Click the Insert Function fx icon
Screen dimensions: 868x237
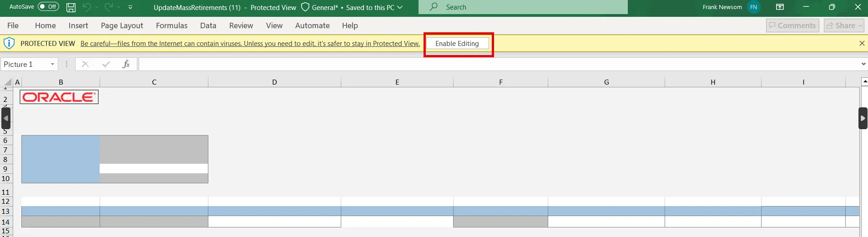[x=126, y=64]
